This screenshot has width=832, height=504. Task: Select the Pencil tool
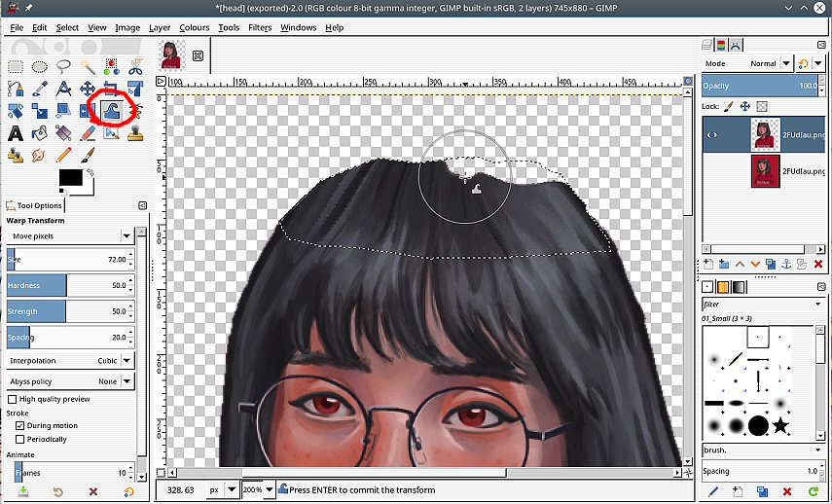coord(63,155)
